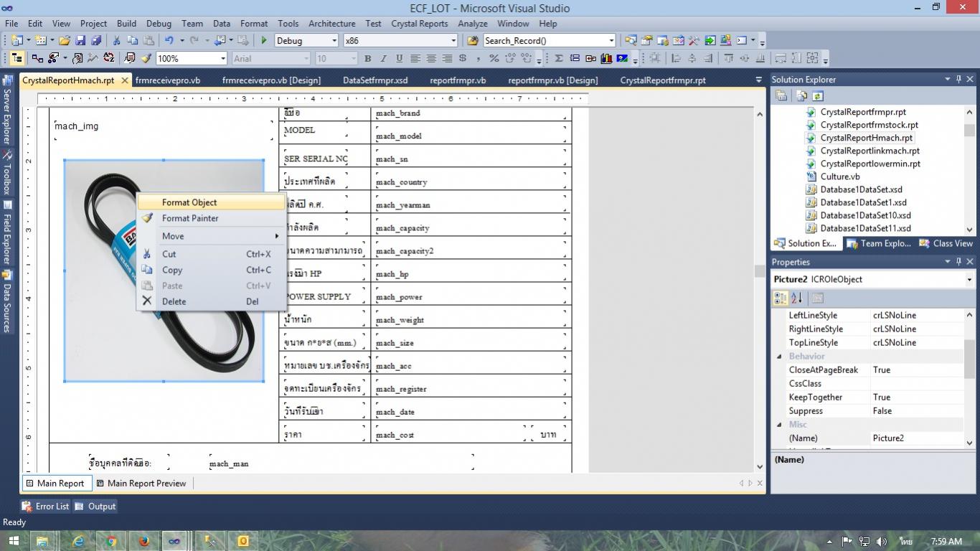The height and width of the screenshot is (551, 980).
Task: Insert chart using the bar chart icon
Action: click(x=606, y=58)
